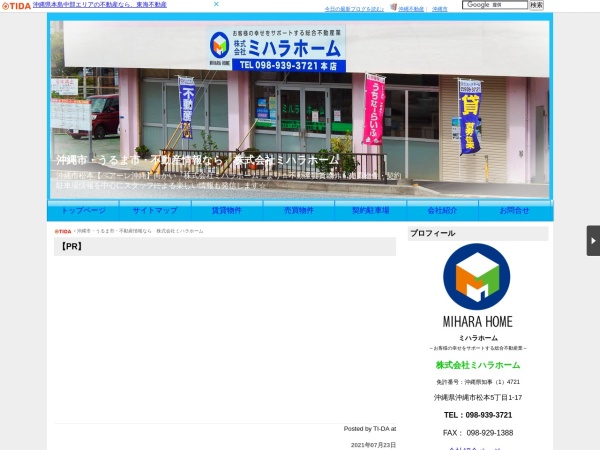The width and height of the screenshot is (600, 450).
Task: Click the post date 2021年07月23日
Action: (373, 445)
